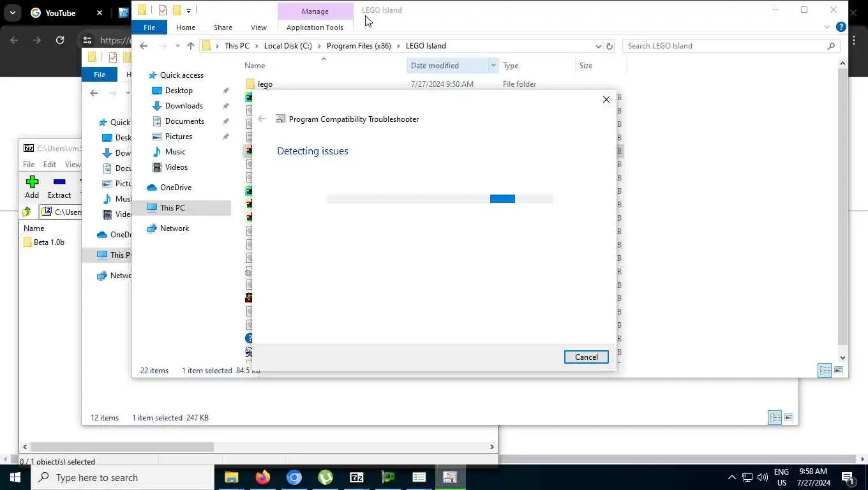The image size is (868, 490).
Task: Reload page in Chrome
Action: tap(60, 40)
